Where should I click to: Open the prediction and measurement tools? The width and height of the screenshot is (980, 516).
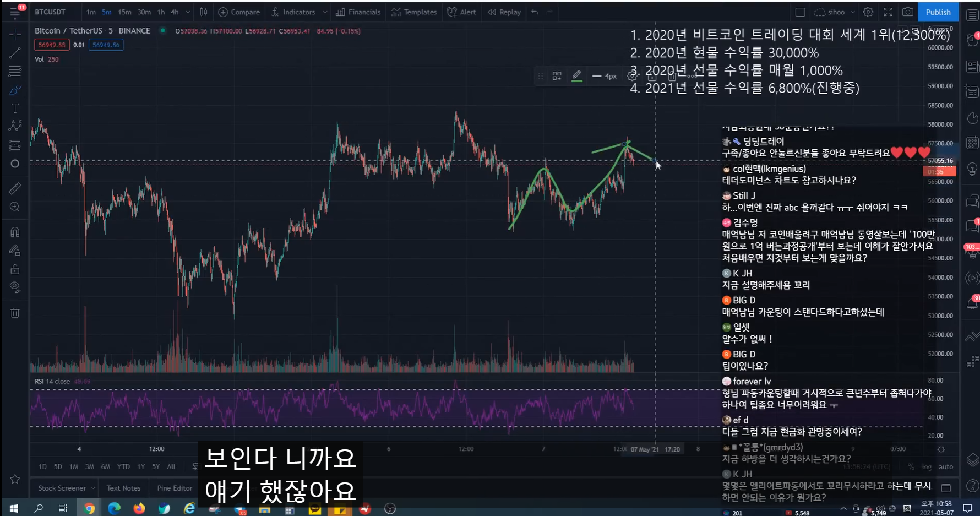point(15,145)
